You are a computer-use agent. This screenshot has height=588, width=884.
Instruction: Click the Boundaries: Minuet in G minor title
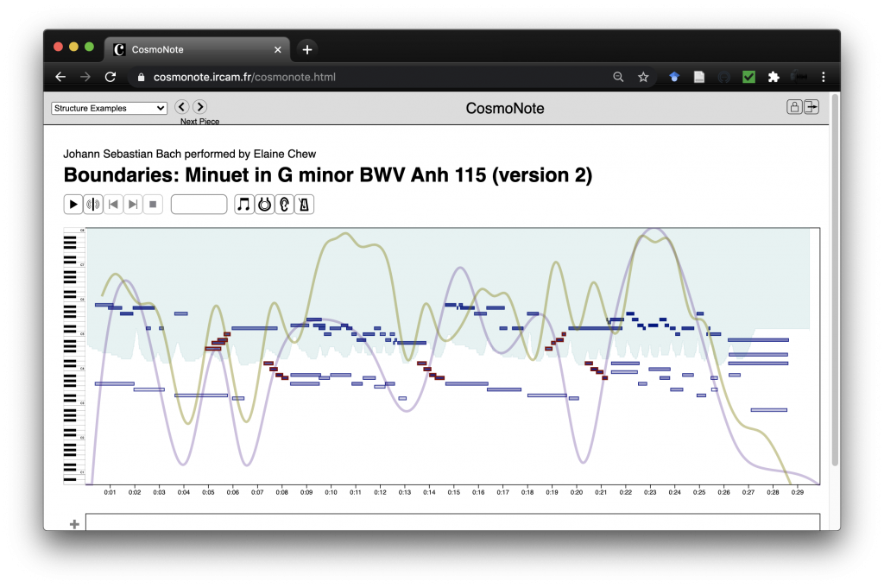coord(327,174)
